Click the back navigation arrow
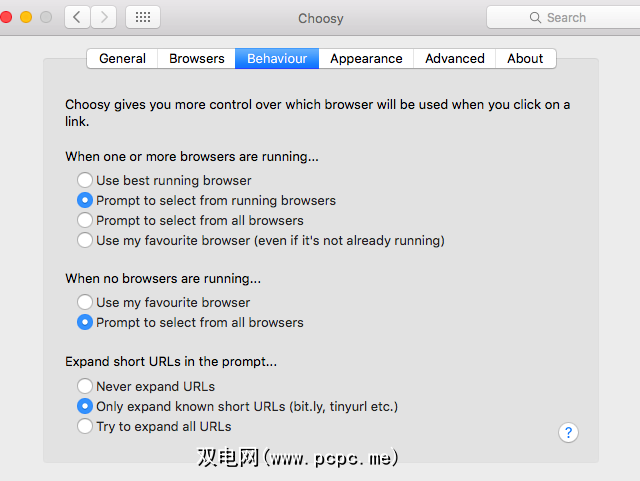This screenshot has height=481, width=640. tap(78, 17)
